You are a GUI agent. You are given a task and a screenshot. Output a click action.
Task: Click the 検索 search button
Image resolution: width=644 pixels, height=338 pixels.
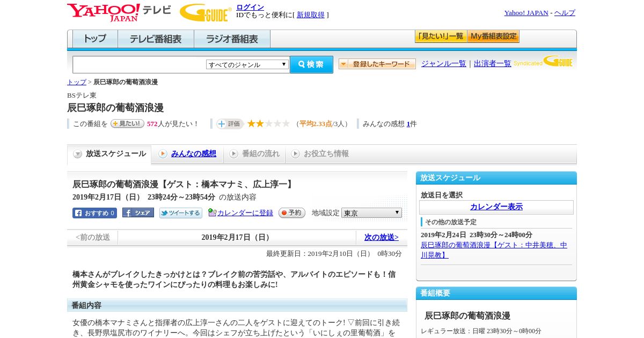pos(311,64)
